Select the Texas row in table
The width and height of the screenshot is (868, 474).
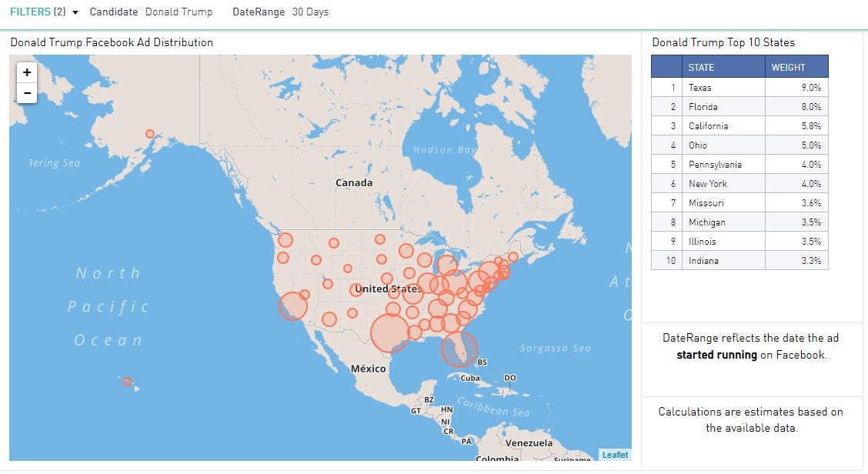click(739, 88)
